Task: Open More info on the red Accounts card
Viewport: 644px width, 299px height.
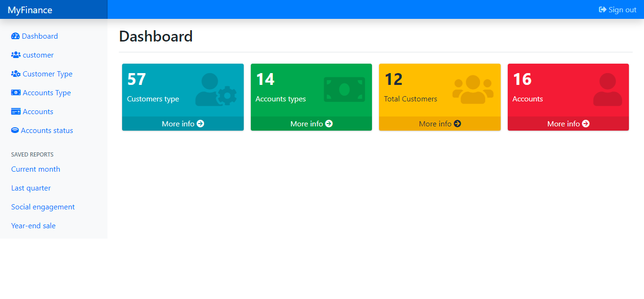Action: 568,124
